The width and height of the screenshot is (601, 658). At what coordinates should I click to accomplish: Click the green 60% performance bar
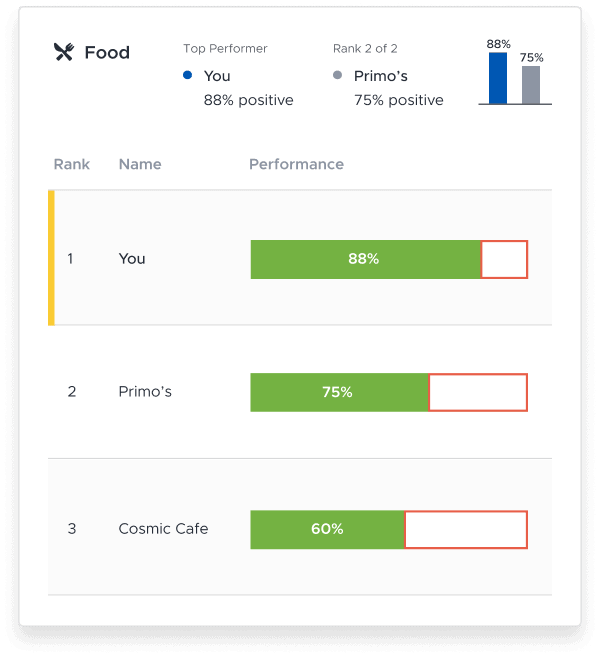click(327, 529)
